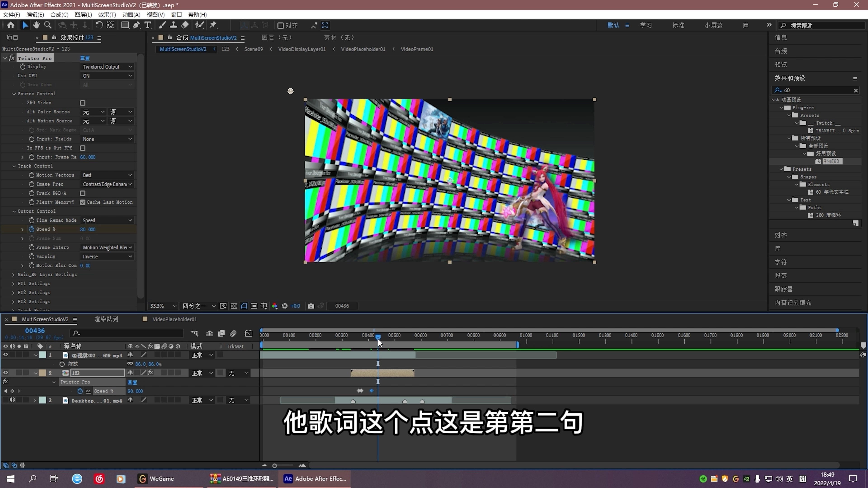Select the Roto Brush tool
Screen dimensions: 868x488
click(199, 25)
